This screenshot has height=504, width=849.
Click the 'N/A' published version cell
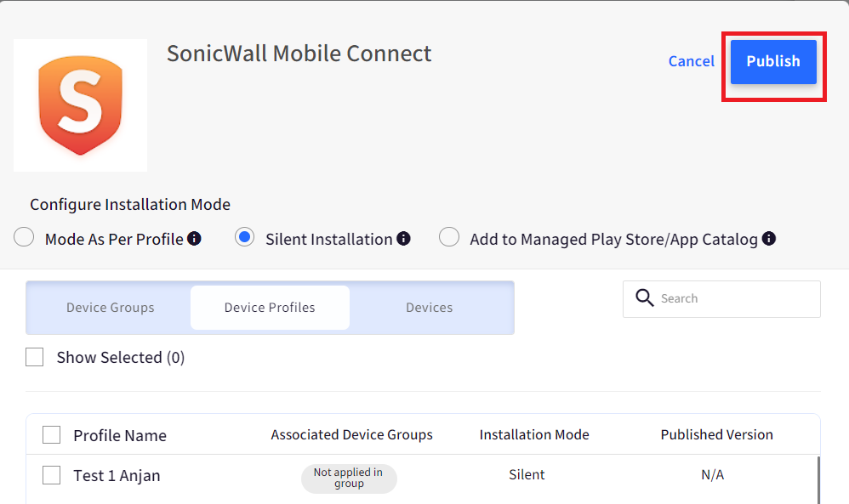(713, 475)
